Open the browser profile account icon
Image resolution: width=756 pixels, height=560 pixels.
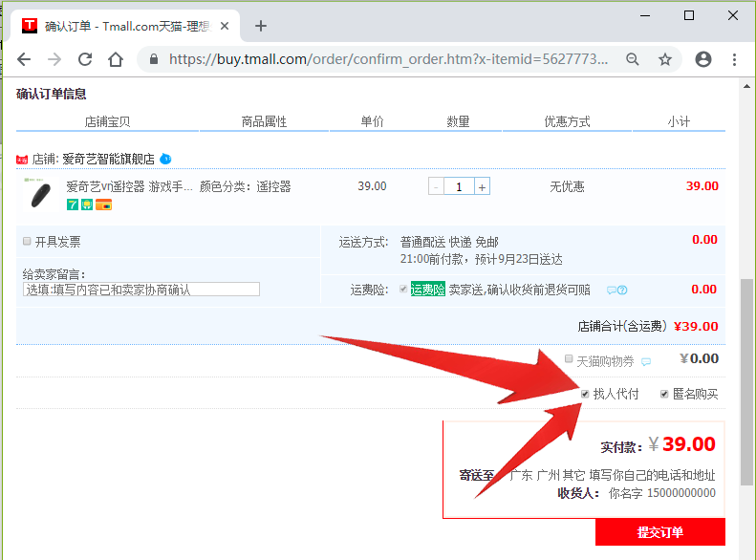(x=703, y=59)
